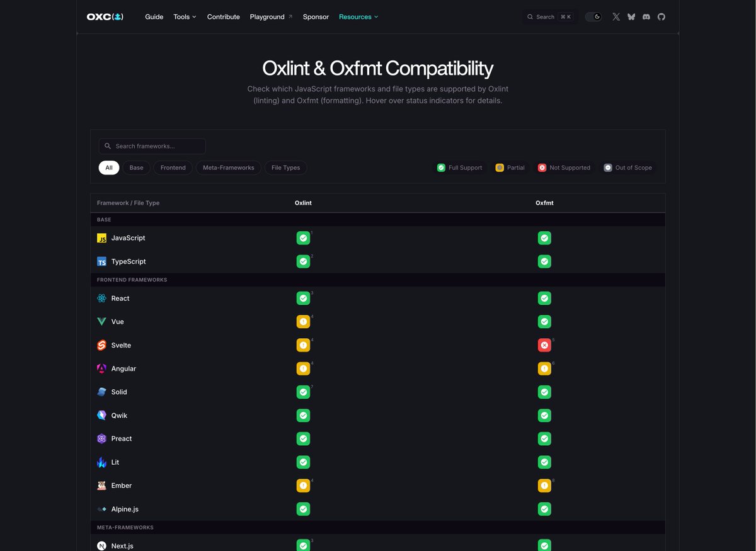Click the Svelte Oxfmt not supported badge
This screenshot has height=551, width=756.
(x=544, y=345)
